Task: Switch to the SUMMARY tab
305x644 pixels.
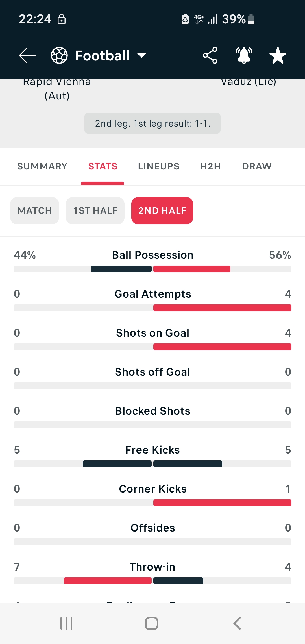Action: (x=42, y=166)
